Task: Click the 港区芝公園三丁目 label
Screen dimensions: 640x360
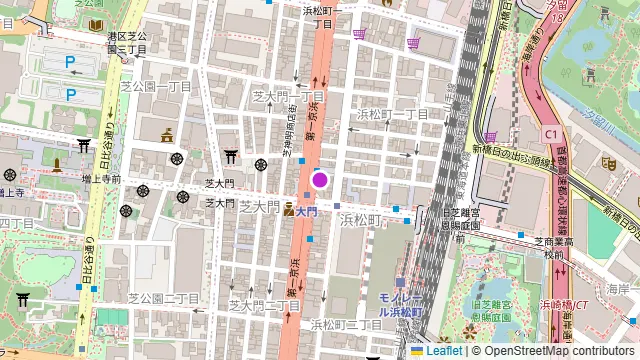Action: pos(127,43)
